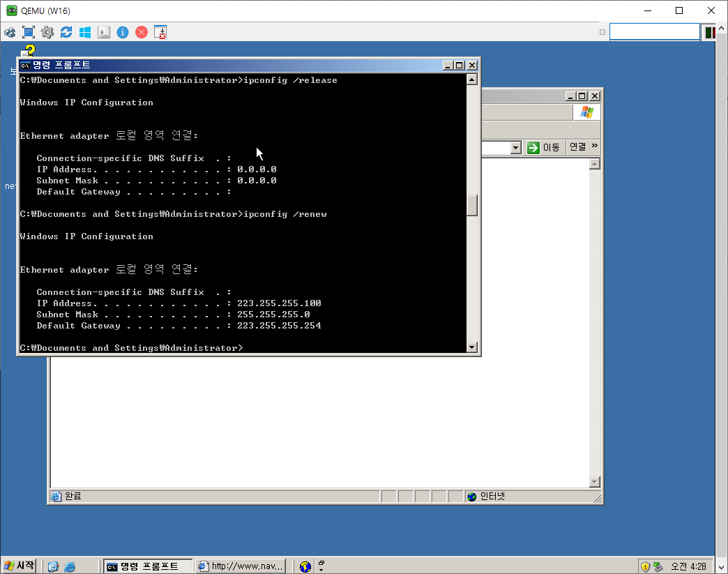The height and width of the screenshot is (574, 728).
Task: Click the blue information icon
Action: point(123,33)
